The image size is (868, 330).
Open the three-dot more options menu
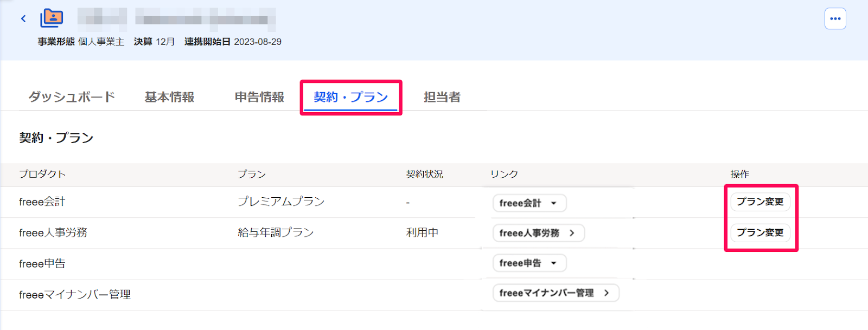[x=835, y=18]
